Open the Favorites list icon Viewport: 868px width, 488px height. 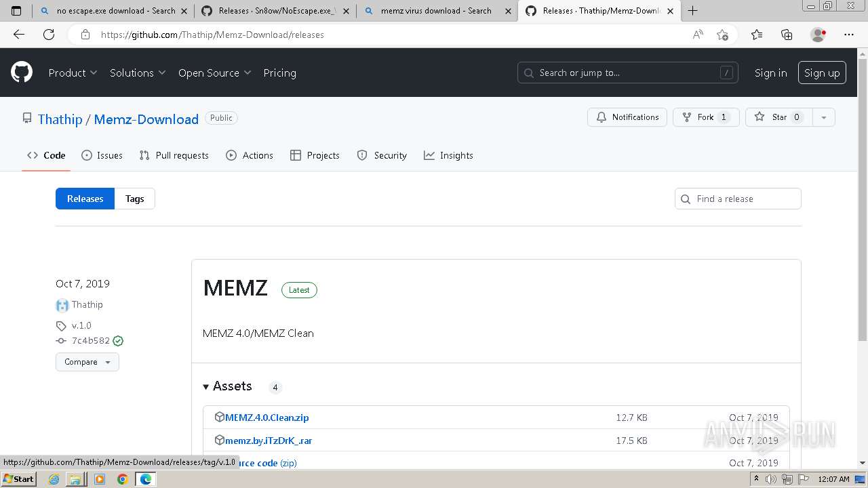coord(757,35)
